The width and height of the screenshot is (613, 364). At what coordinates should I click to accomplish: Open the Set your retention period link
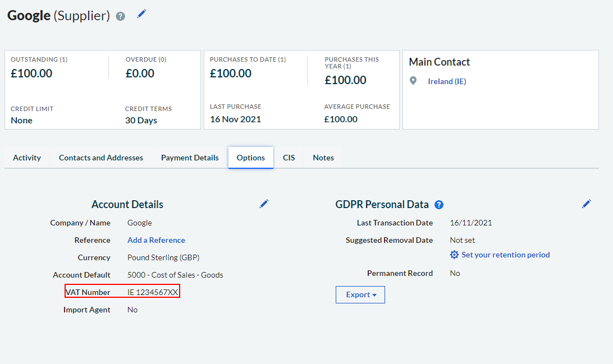[x=505, y=255]
